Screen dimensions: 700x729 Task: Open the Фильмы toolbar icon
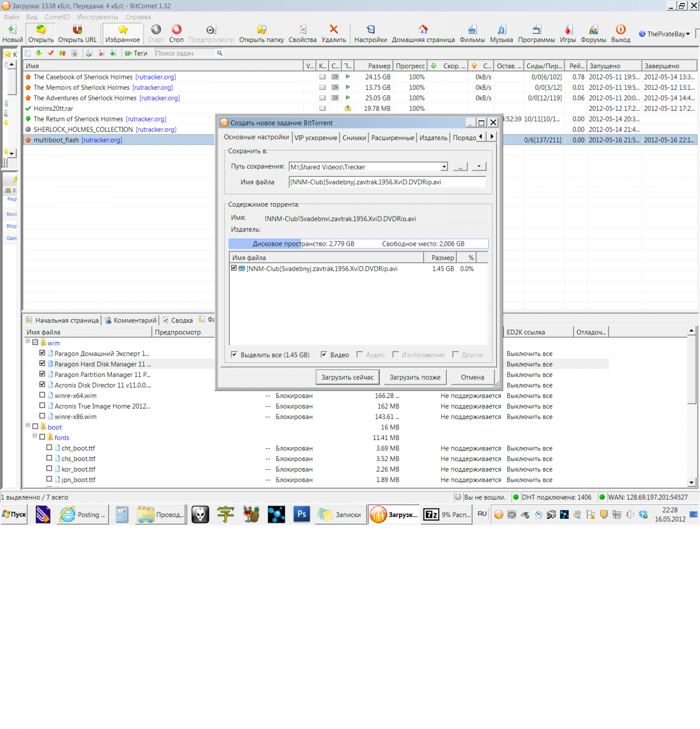coord(472,29)
